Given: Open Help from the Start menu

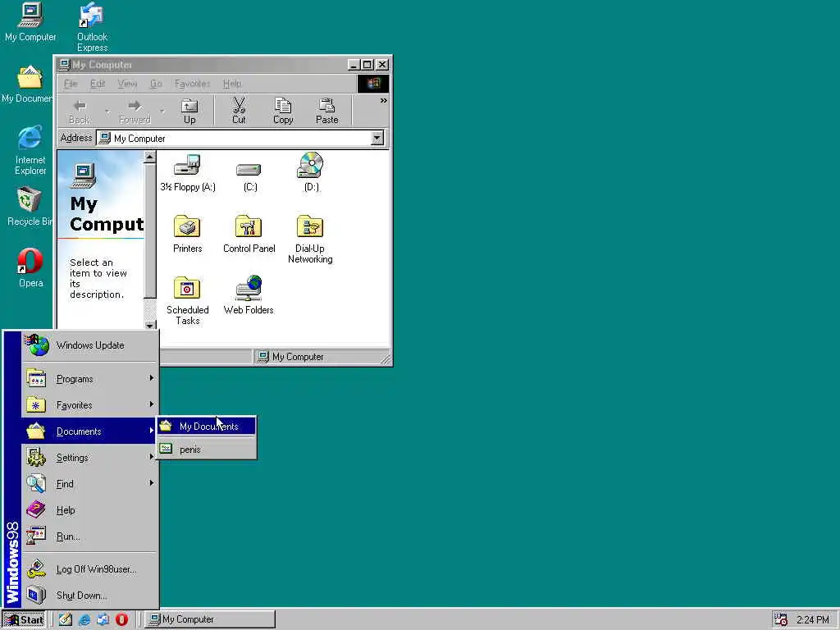Looking at the screenshot, I should click(x=90, y=510).
